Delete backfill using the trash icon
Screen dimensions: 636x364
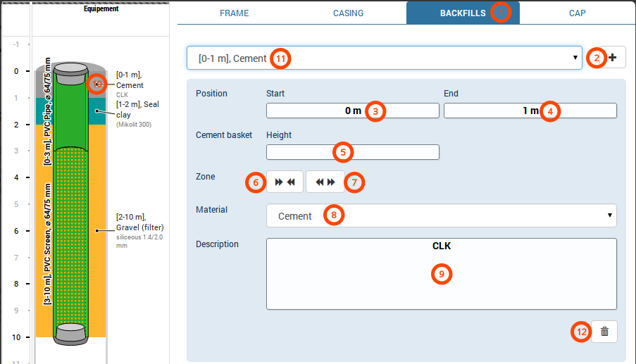[604, 332]
